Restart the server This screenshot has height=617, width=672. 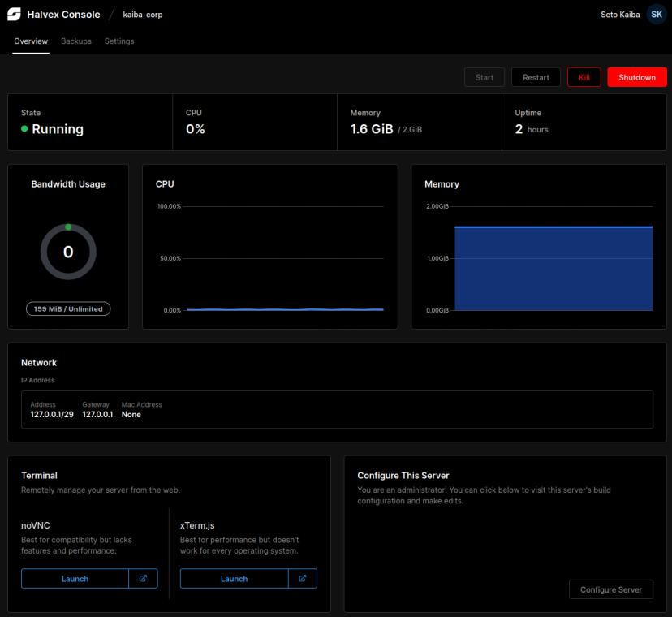click(536, 77)
